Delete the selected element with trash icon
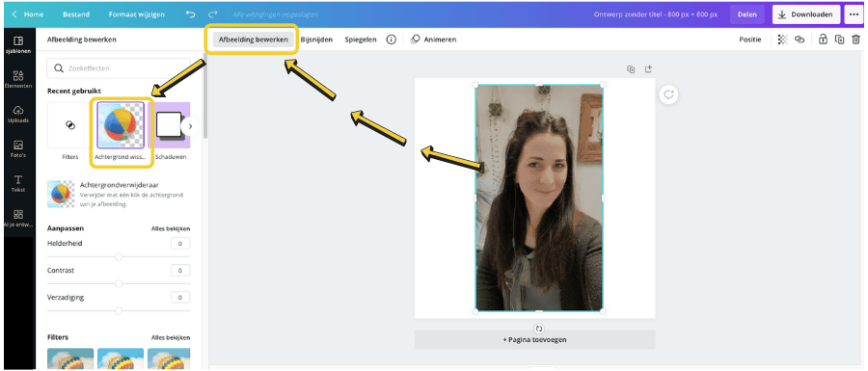Image resolution: width=868 pixels, height=371 pixels. click(855, 40)
